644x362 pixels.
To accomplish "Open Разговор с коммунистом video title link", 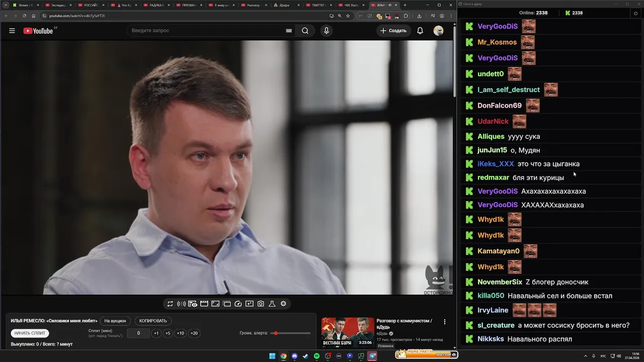I will [404, 323].
